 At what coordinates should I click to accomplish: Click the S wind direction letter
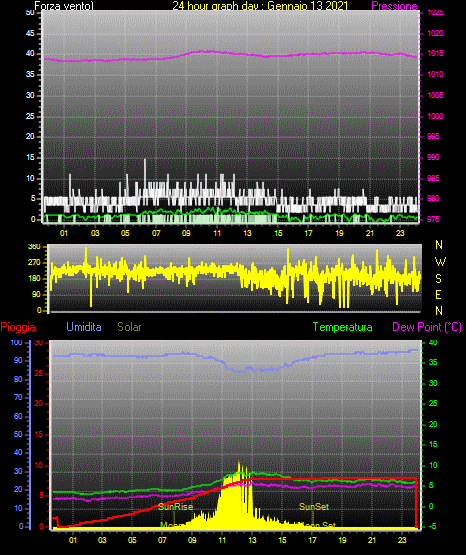click(x=438, y=279)
